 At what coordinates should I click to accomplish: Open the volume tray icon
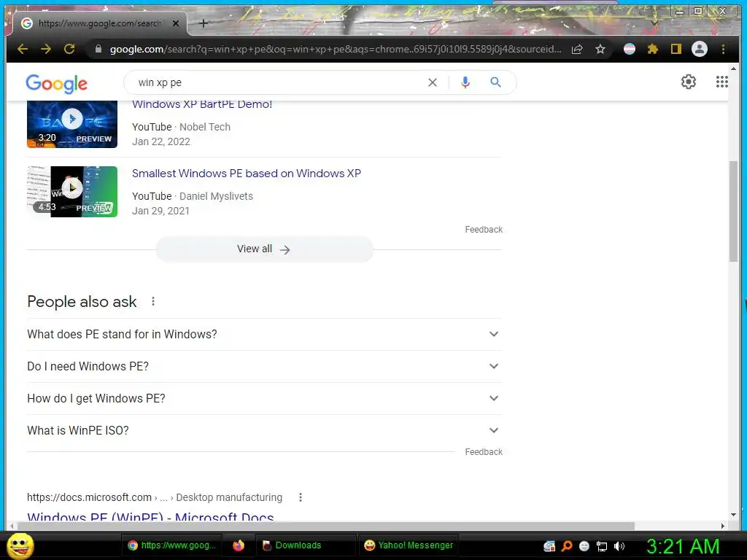pyautogui.click(x=619, y=546)
